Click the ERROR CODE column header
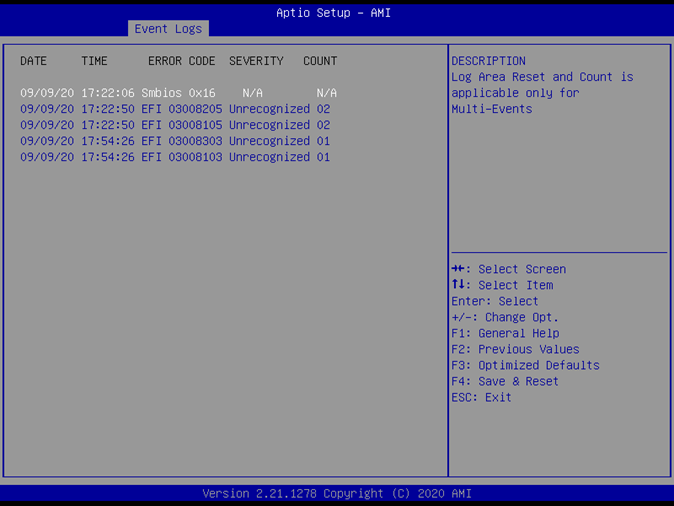The image size is (674, 506). click(x=181, y=61)
